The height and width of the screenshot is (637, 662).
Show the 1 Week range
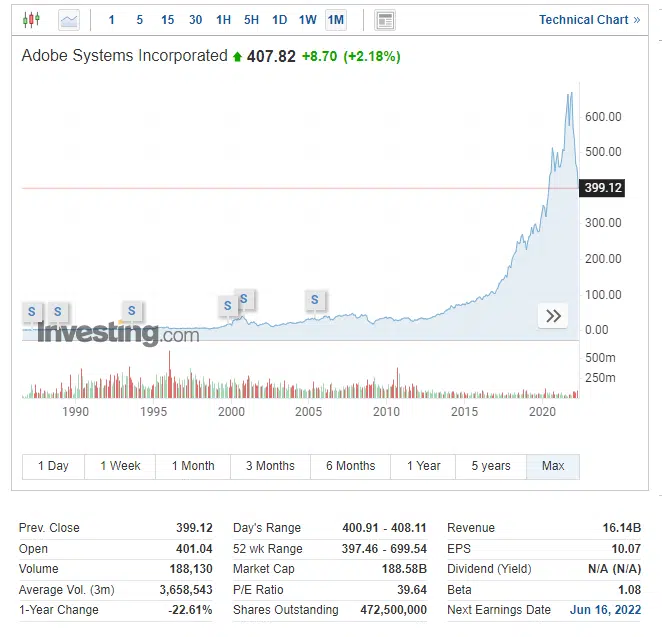pyautogui.click(x=120, y=466)
